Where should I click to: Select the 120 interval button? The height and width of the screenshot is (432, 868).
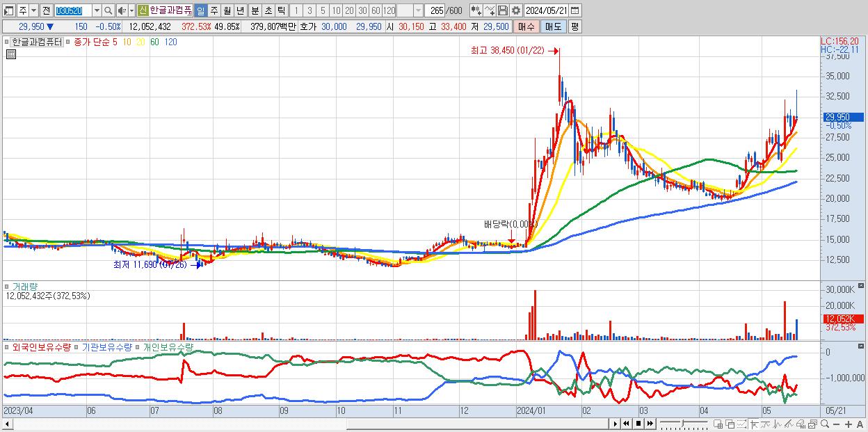(x=389, y=10)
